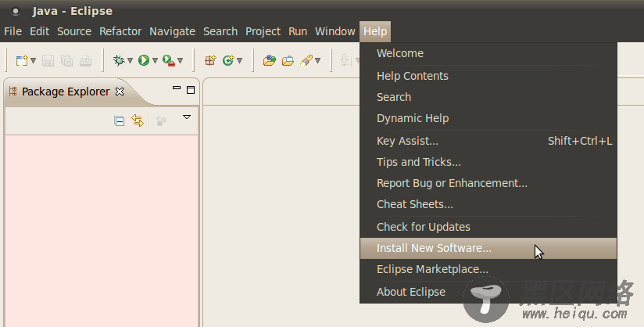Click the Save All icon
The image size is (644, 327).
point(66,60)
